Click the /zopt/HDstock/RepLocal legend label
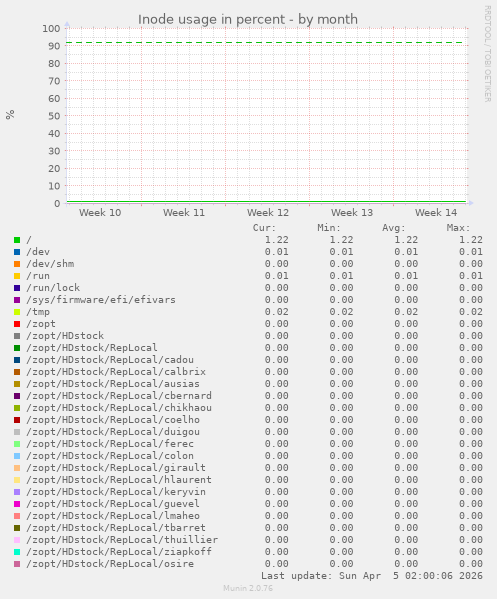Viewport: 497px width, 599px height. pos(92,348)
